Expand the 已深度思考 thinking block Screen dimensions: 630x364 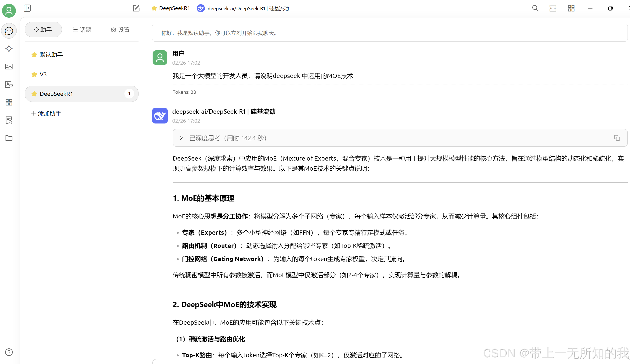tap(181, 138)
